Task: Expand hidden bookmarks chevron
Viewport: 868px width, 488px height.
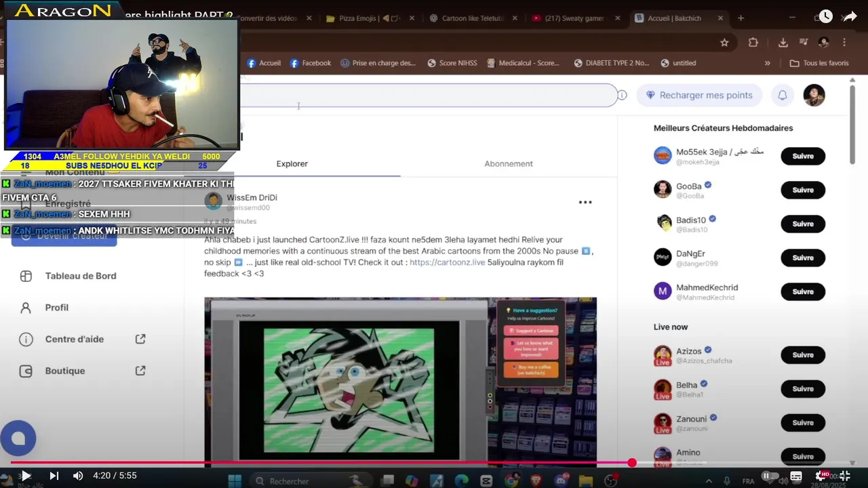Action: tap(767, 63)
